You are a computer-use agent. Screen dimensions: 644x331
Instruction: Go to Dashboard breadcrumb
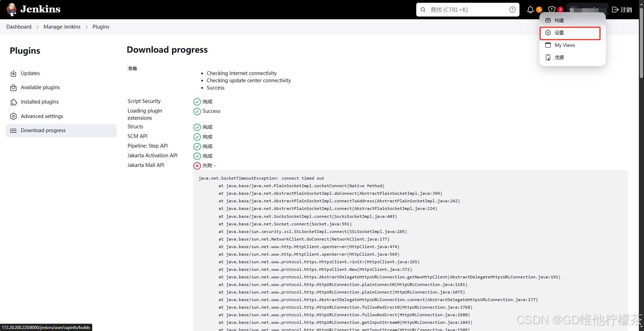(19, 27)
